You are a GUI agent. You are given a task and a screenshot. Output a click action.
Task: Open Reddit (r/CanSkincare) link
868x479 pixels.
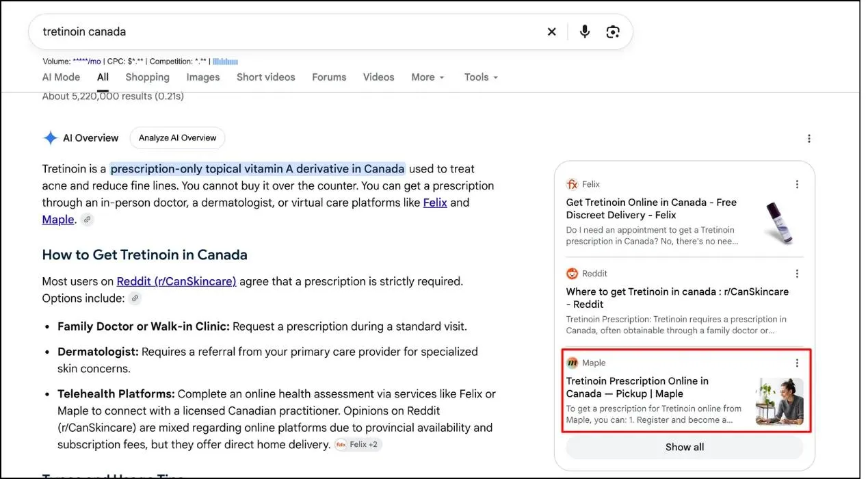point(176,281)
